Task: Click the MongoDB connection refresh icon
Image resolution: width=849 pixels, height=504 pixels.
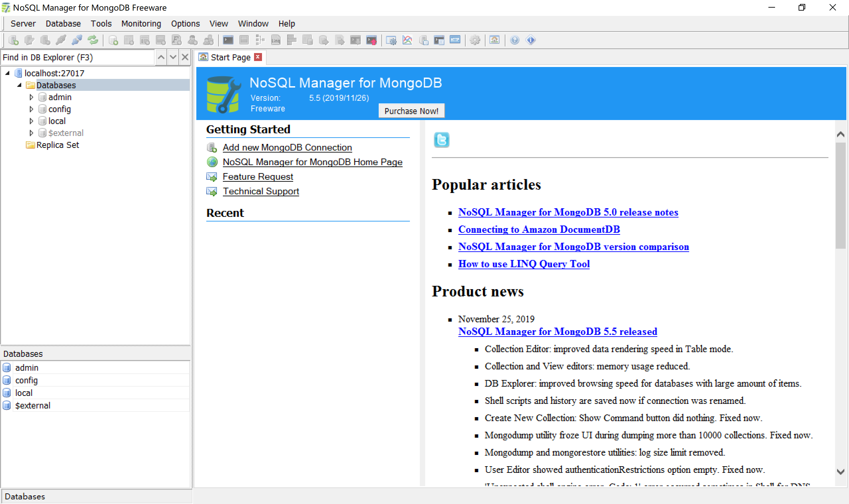Action: coord(93,40)
